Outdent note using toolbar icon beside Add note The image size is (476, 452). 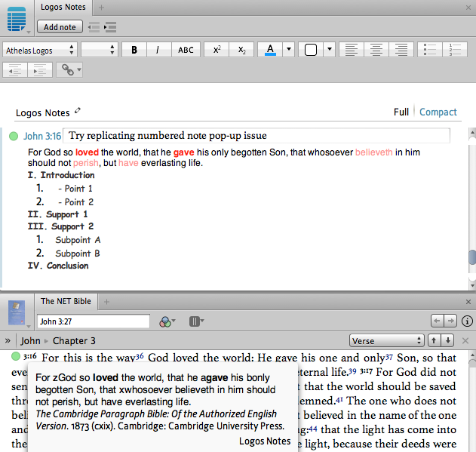(x=94, y=27)
